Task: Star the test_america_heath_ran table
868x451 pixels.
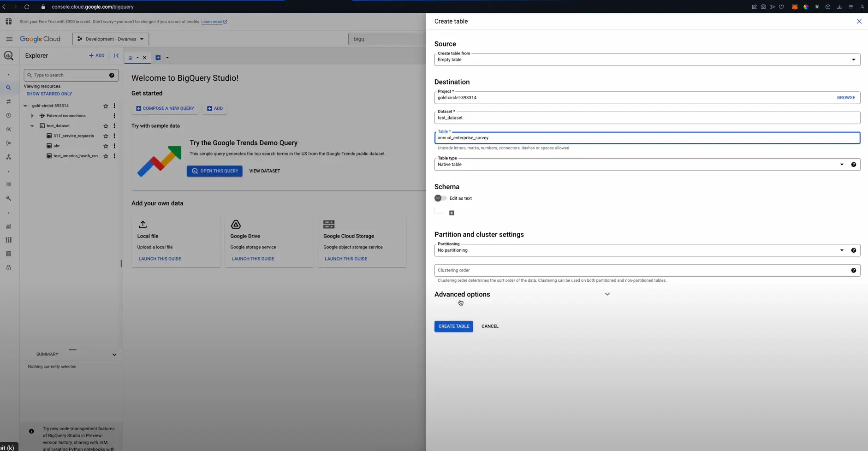Action: pyautogui.click(x=106, y=156)
